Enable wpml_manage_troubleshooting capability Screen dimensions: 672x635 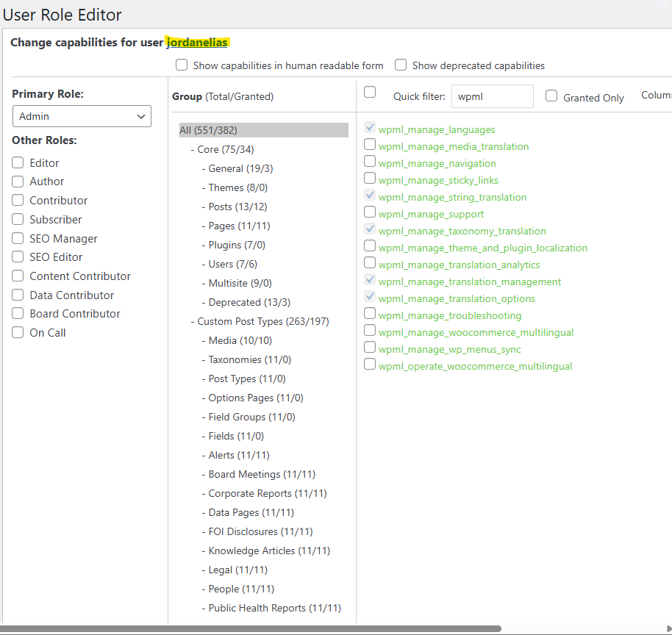point(370,314)
